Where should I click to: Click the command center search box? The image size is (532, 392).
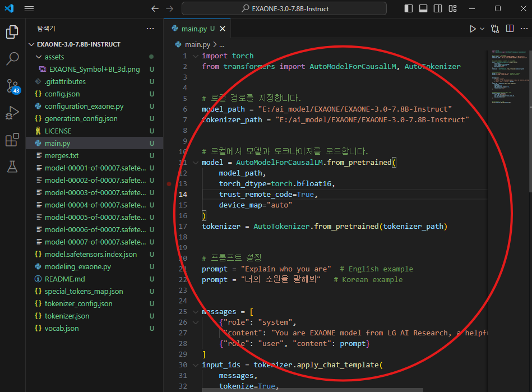click(x=284, y=8)
